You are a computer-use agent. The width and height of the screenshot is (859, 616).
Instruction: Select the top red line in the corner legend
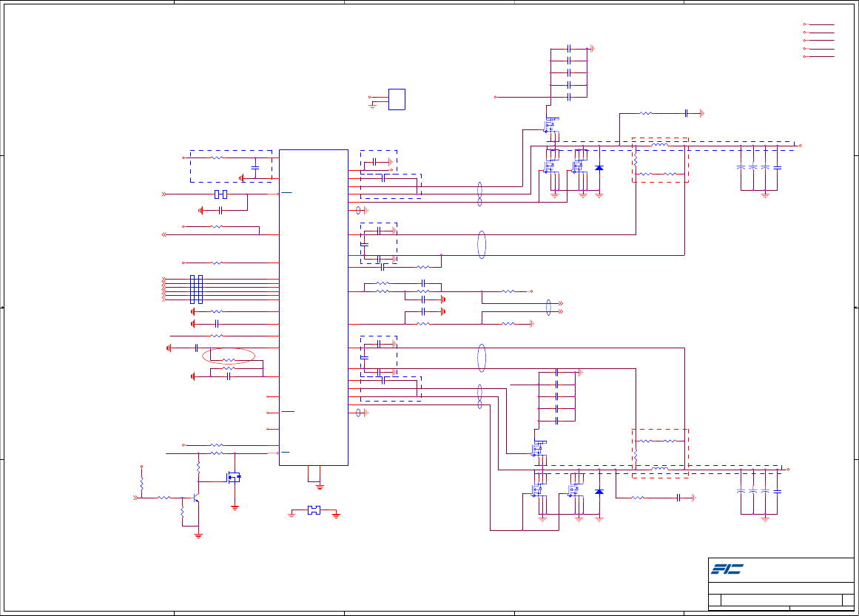point(820,24)
